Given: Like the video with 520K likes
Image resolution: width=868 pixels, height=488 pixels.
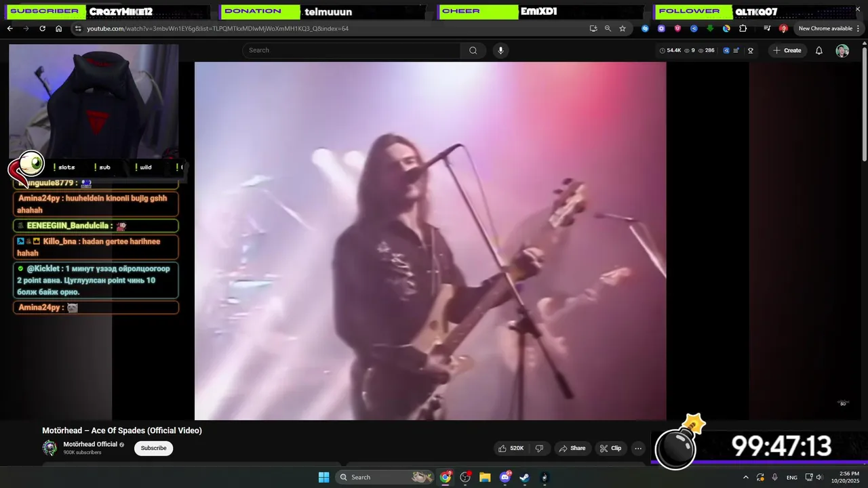Looking at the screenshot, I should [511, 448].
